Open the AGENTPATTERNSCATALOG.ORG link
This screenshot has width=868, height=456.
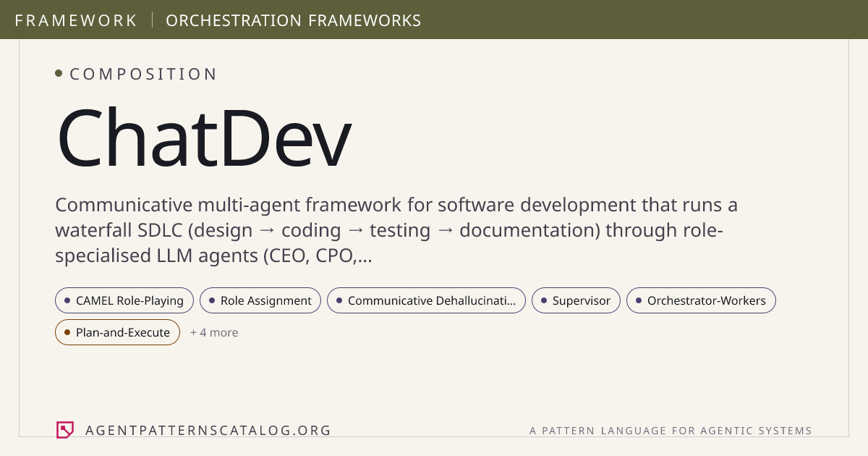pos(208,430)
